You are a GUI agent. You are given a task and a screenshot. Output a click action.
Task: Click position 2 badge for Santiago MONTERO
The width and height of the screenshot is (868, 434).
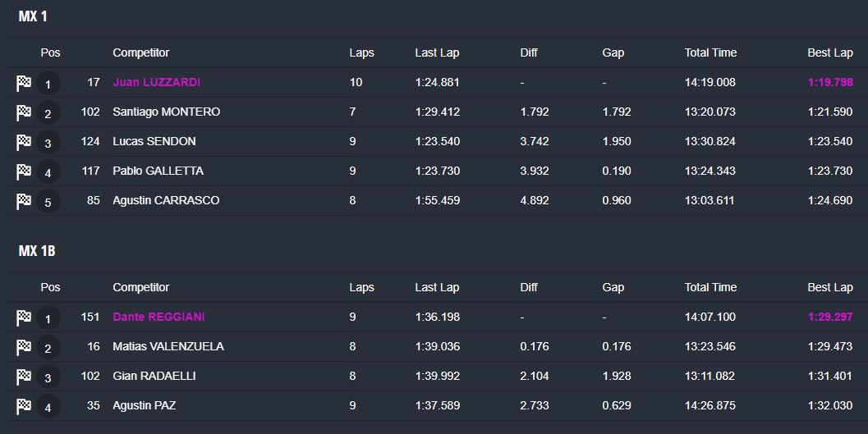[48, 113]
